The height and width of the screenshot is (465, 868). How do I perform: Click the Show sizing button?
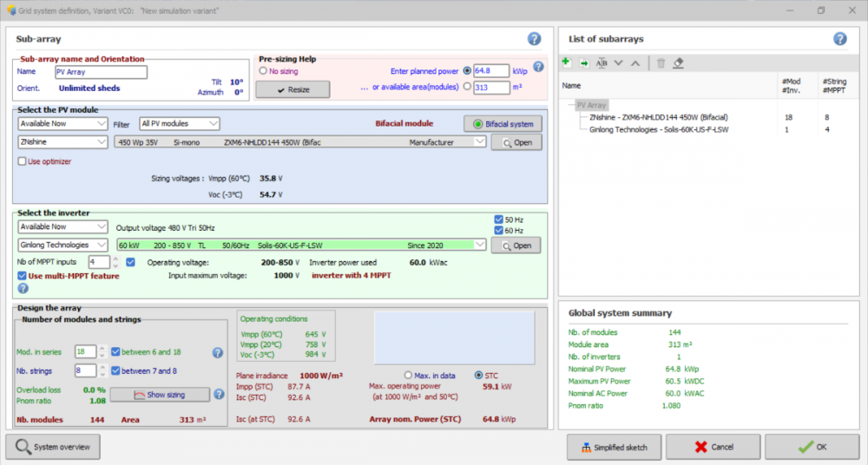click(158, 395)
